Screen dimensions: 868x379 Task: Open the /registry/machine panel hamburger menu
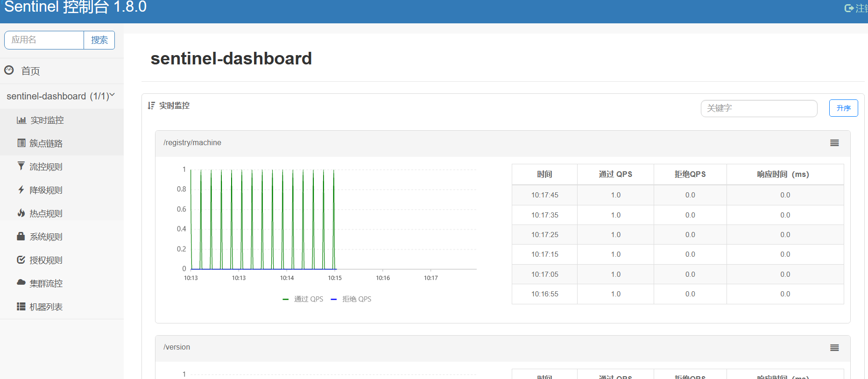click(834, 143)
